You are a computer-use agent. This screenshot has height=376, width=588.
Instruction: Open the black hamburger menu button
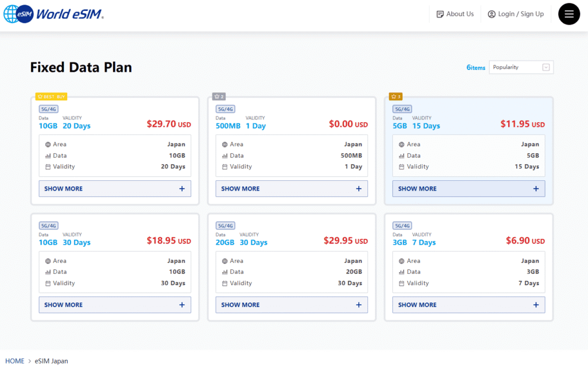pyautogui.click(x=569, y=14)
